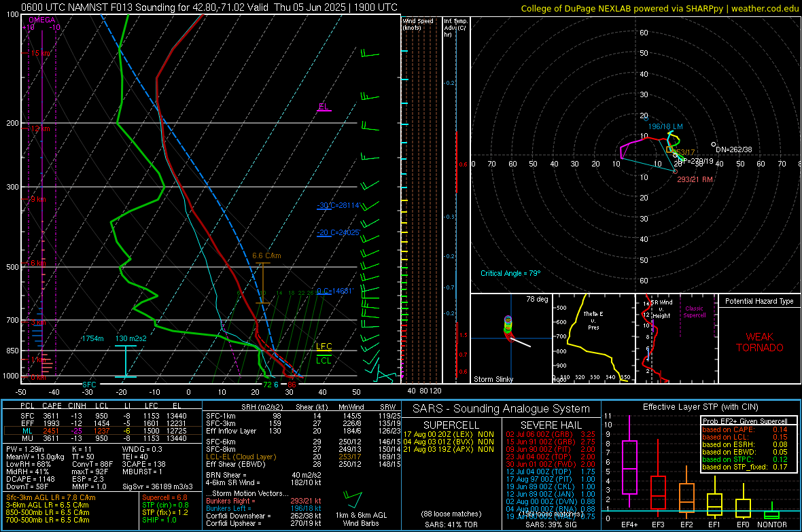Click the Supercell = 6.8 composite value
The width and height of the screenshot is (802, 532).
tap(164, 497)
